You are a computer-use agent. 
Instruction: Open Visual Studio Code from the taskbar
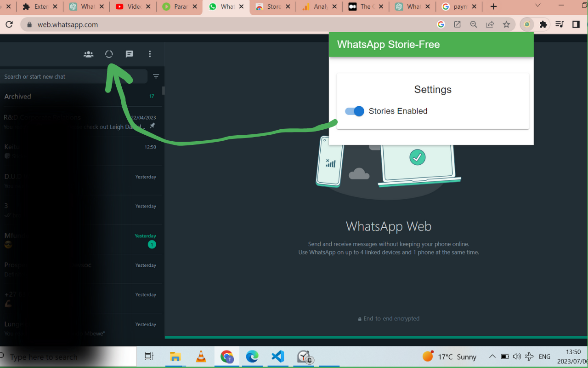277,356
